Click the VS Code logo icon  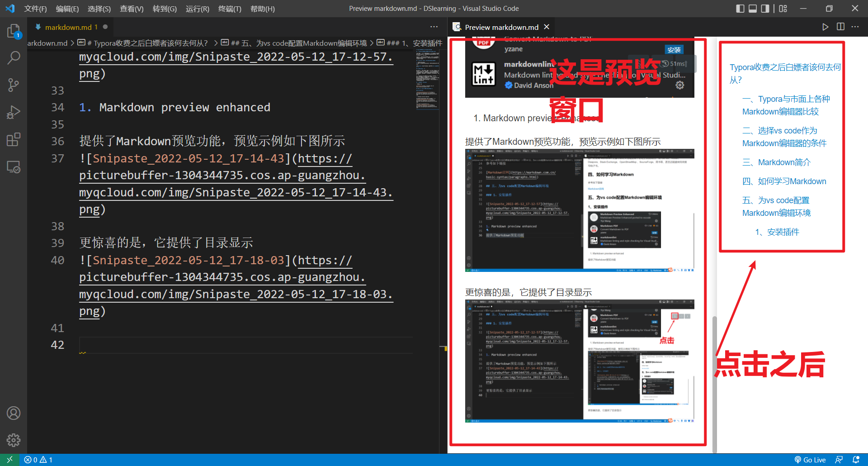10,9
